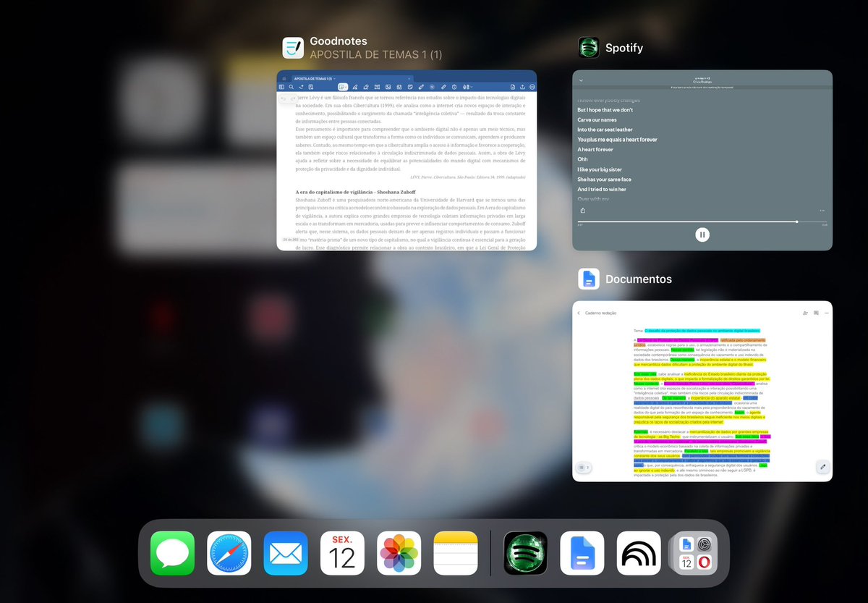Tap the Goodnotes undo arrow

pos(284,98)
